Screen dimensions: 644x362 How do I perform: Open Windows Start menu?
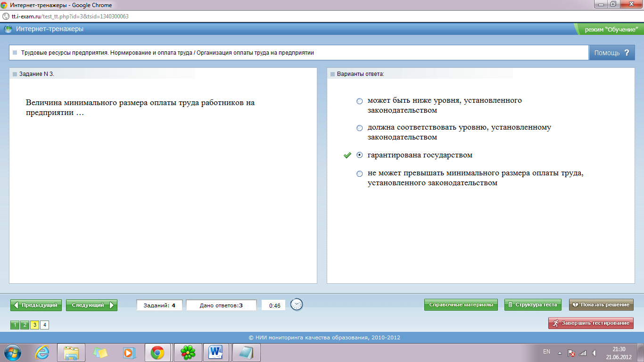point(13,353)
